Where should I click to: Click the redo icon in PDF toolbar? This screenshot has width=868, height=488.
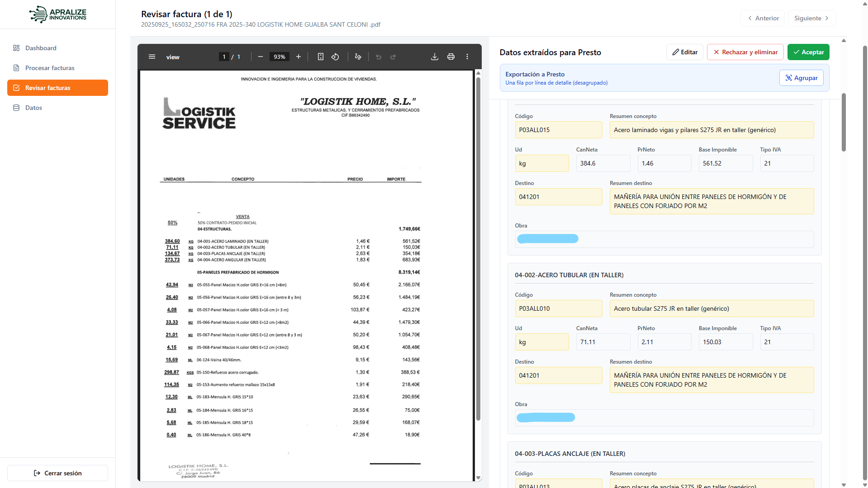coord(393,57)
